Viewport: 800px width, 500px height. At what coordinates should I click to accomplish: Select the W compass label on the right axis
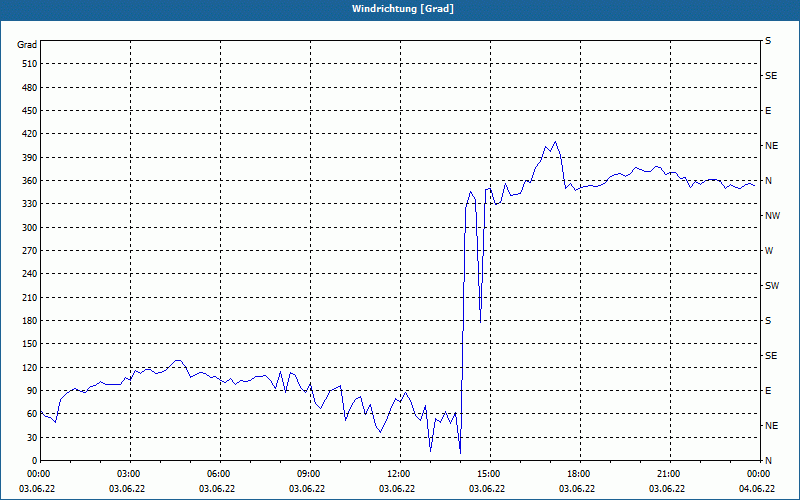(769, 251)
